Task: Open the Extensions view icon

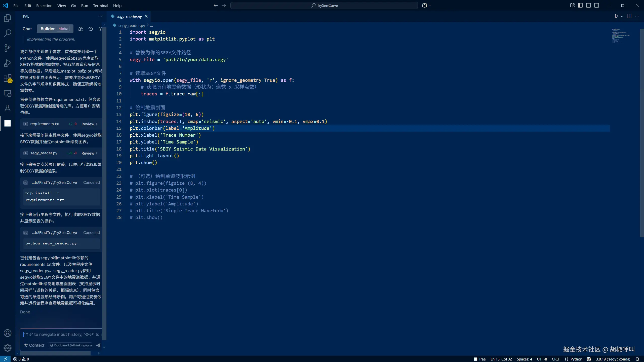Action: pyautogui.click(x=8, y=78)
